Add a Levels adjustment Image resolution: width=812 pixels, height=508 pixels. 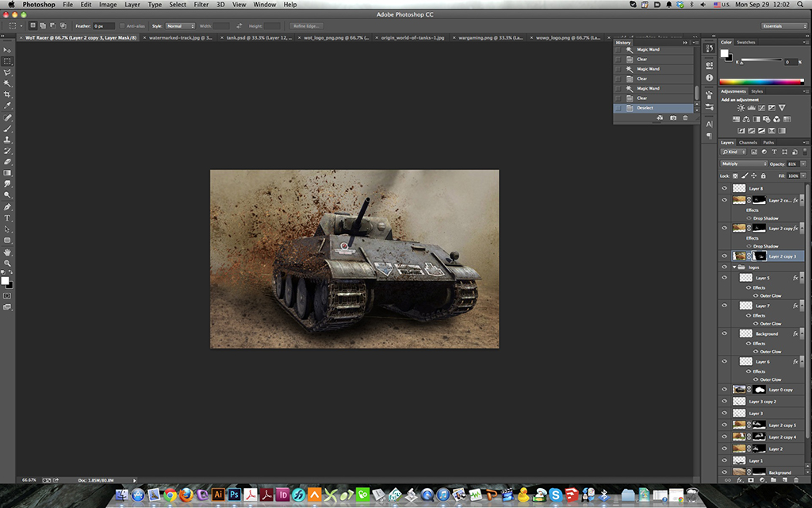[x=752, y=108]
